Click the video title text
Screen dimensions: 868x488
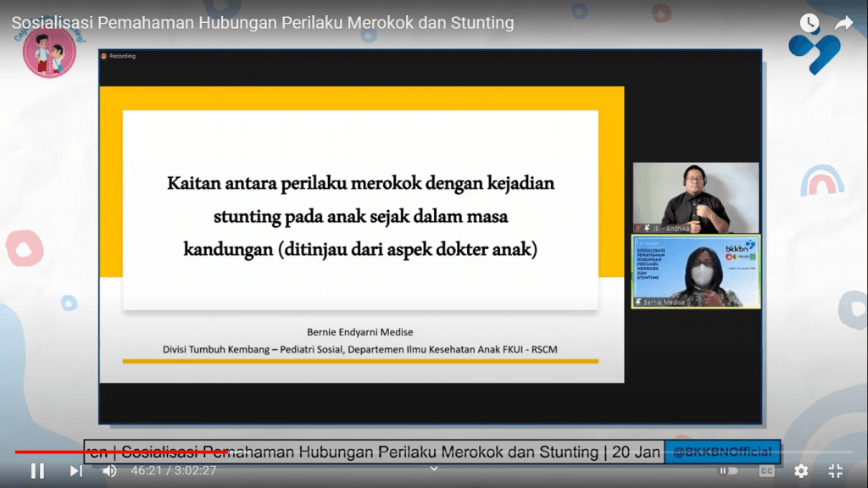263,23
